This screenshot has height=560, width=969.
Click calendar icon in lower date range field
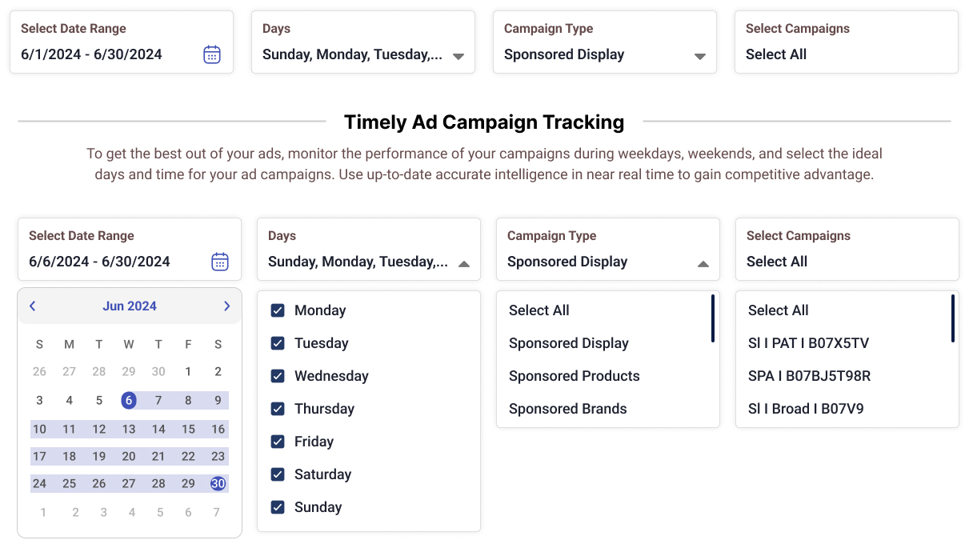220,262
